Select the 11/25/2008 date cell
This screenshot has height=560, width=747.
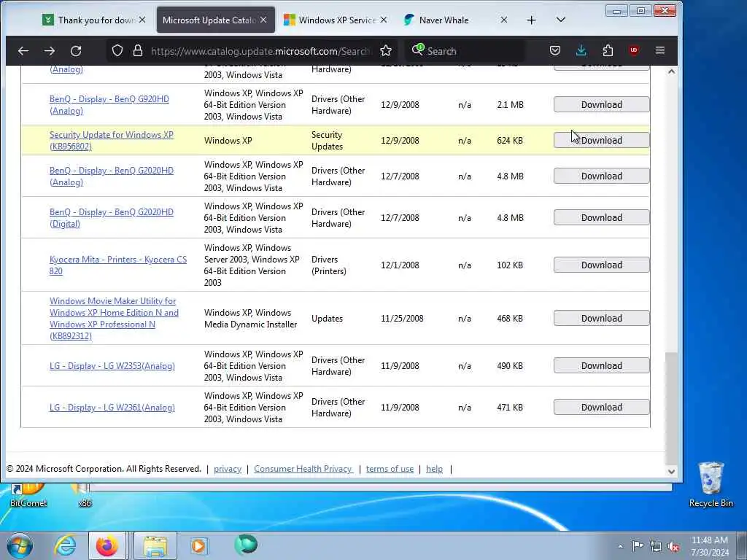coord(402,318)
